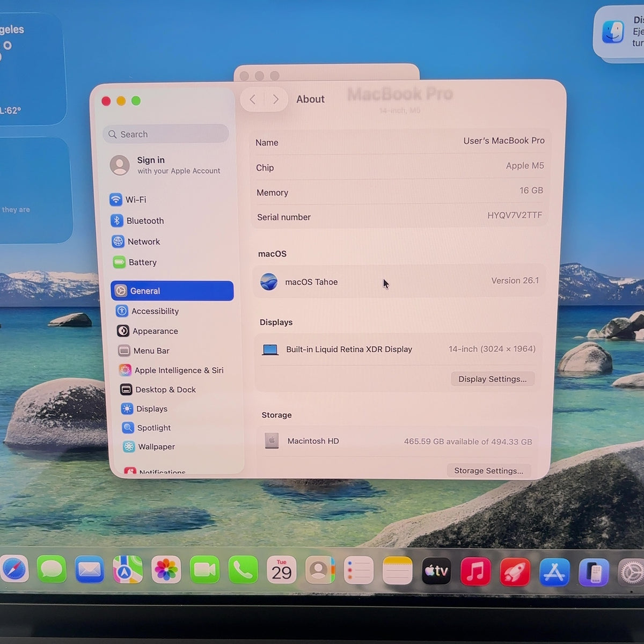The image size is (644, 644).
Task: Launch red rocket app in Dock
Action: pos(515,572)
